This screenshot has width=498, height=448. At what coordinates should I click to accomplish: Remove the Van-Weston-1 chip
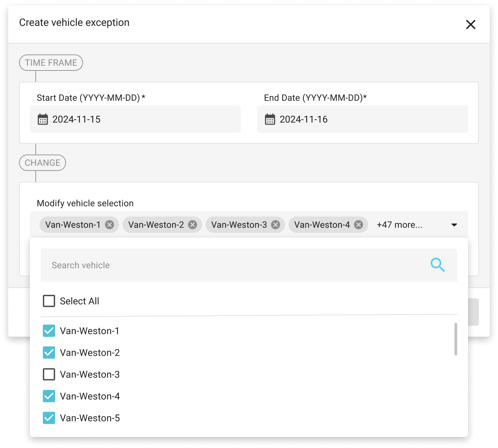click(x=109, y=225)
